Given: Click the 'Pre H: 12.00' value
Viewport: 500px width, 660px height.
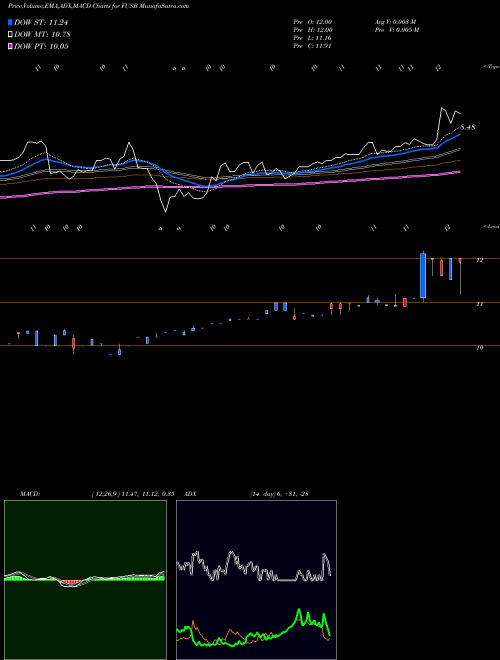Looking at the screenshot, I should (x=313, y=30).
